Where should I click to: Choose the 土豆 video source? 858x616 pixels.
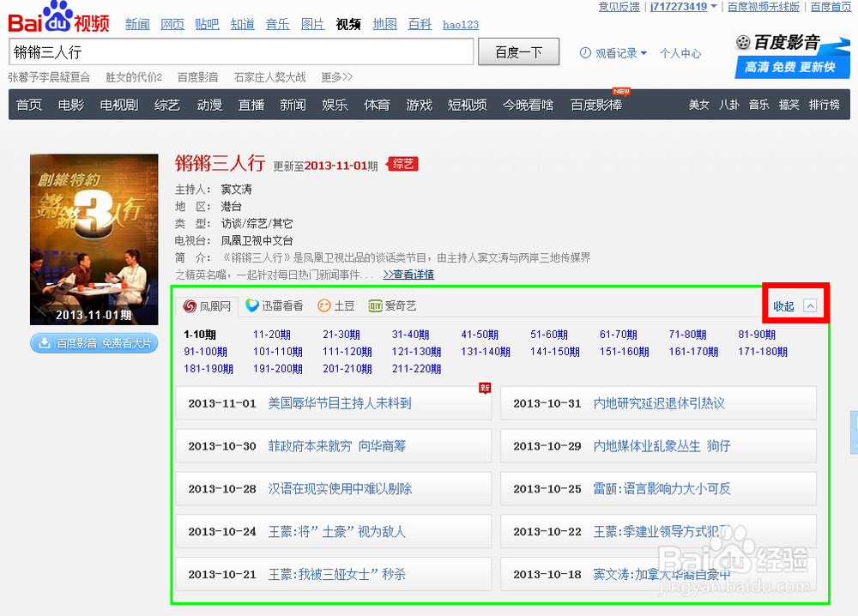click(335, 305)
